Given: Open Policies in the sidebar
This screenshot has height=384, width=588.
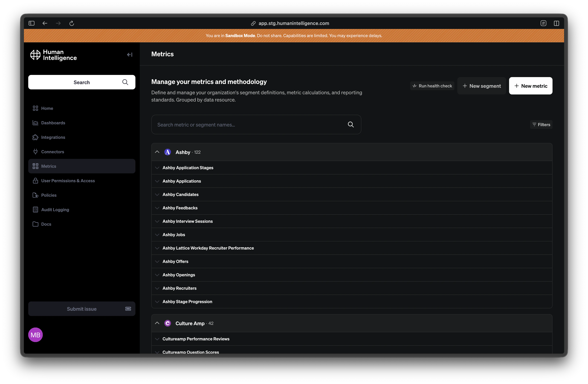Looking at the screenshot, I should coord(82,195).
